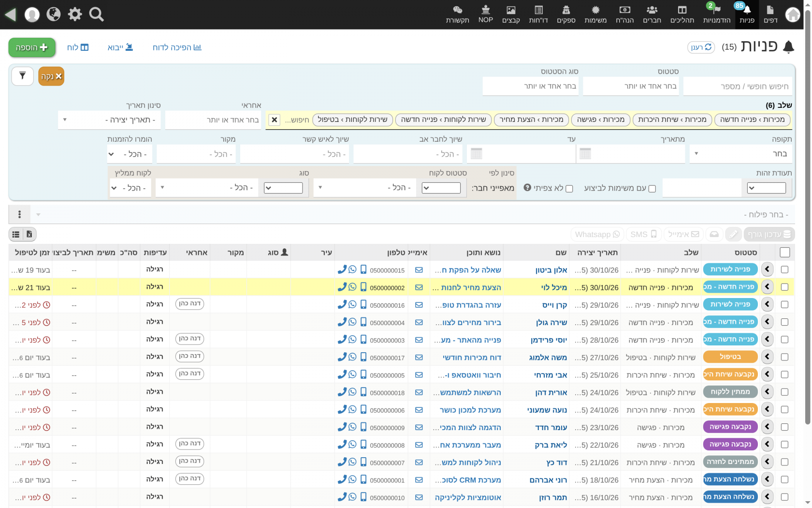Click the בטיפול status badge of משה אלמוג
Image resolution: width=812 pixels, height=508 pixels.
tap(730, 357)
